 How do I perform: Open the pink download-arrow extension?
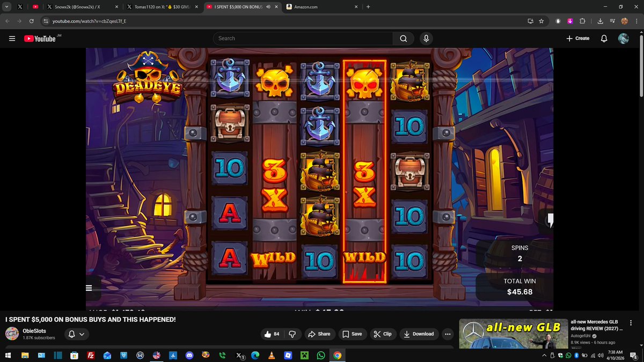pyautogui.click(x=570, y=21)
